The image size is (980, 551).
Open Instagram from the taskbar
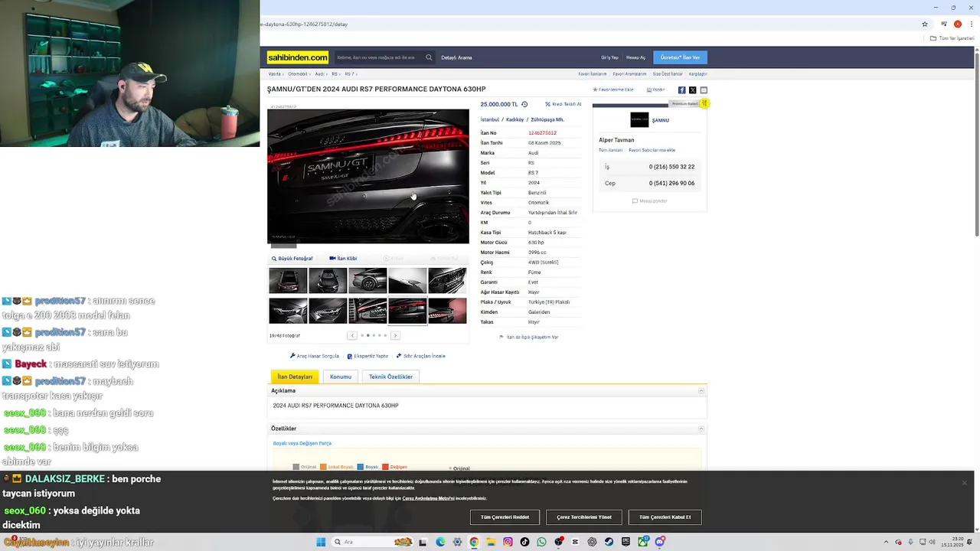click(508, 542)
